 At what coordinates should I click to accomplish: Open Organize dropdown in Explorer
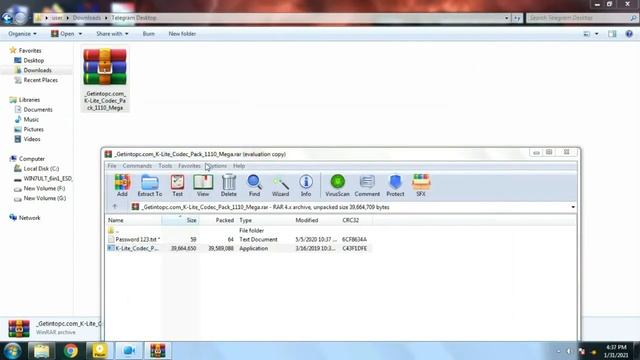click(22, 34)
